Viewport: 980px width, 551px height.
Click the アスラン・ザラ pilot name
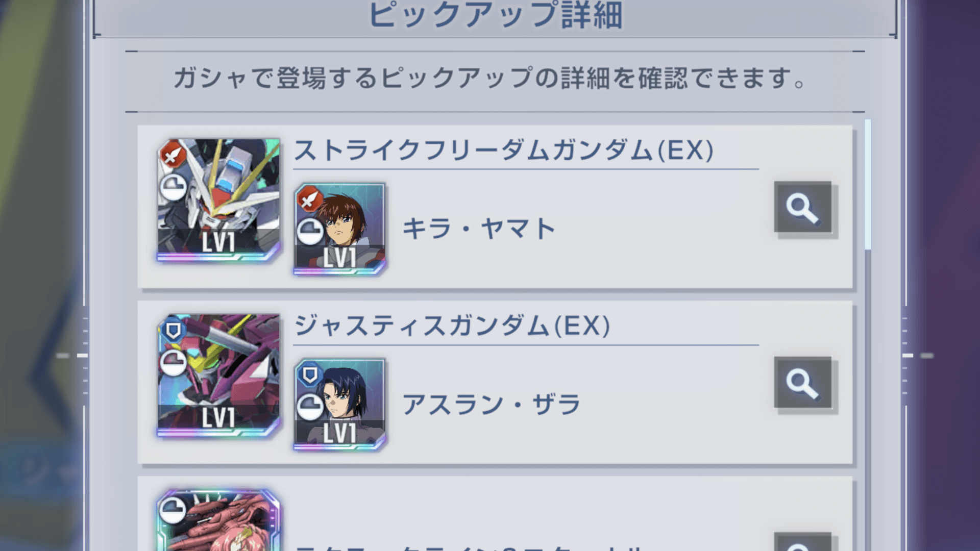492,405
